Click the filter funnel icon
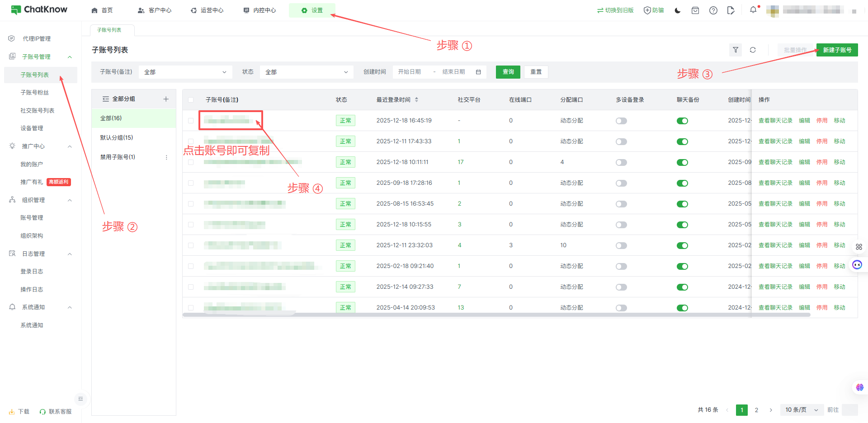The width and height of the screenshot is (868, 423). [x=736, y=50]
